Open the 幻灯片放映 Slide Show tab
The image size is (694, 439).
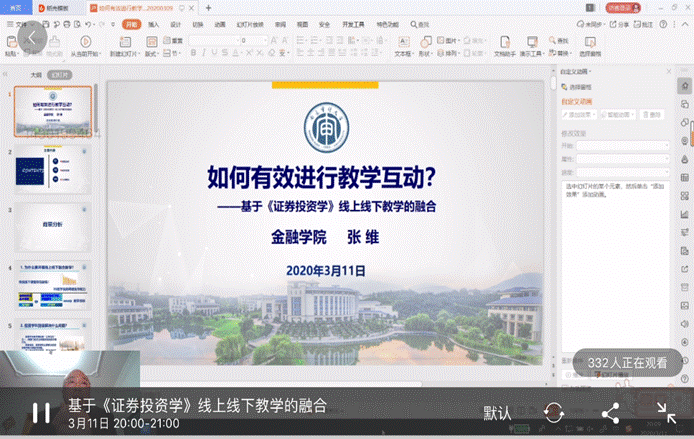(x=250, y=24)
